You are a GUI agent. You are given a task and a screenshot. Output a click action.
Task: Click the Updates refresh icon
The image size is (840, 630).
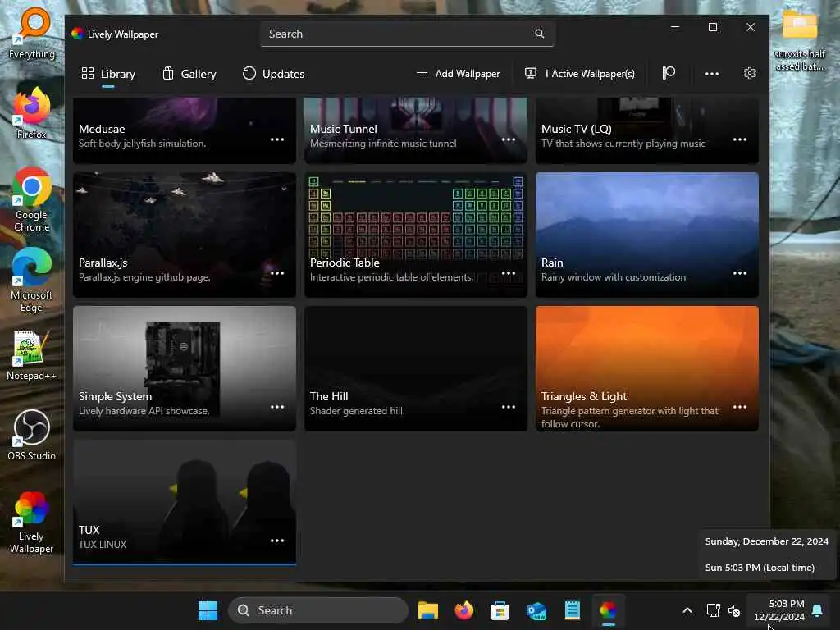point(249,73)
